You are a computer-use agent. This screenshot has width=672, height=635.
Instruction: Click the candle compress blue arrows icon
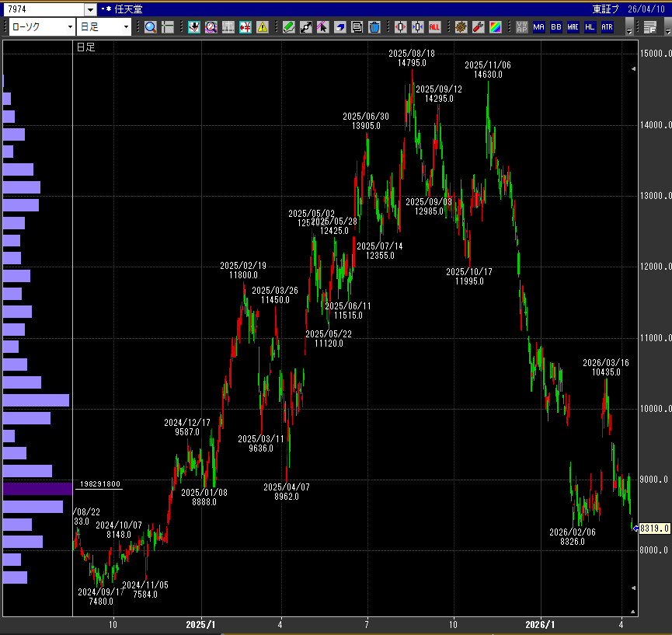[417, 27]
